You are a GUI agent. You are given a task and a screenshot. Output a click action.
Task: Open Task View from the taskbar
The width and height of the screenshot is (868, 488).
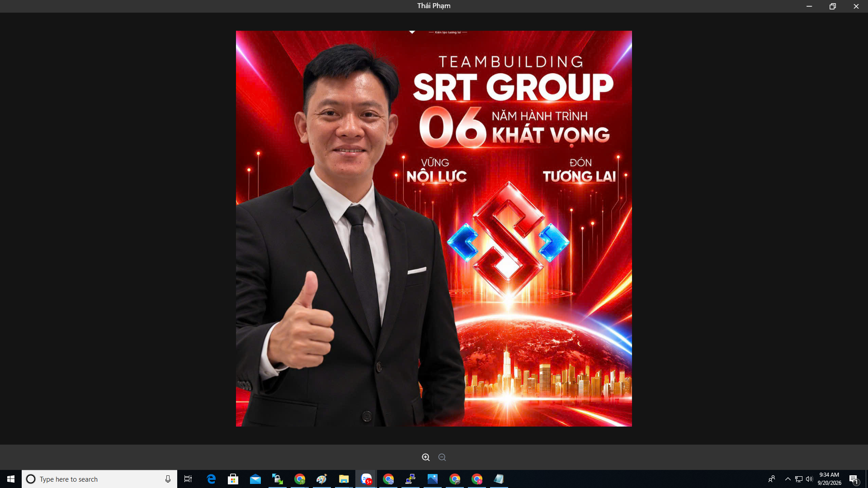pos(188,479)
